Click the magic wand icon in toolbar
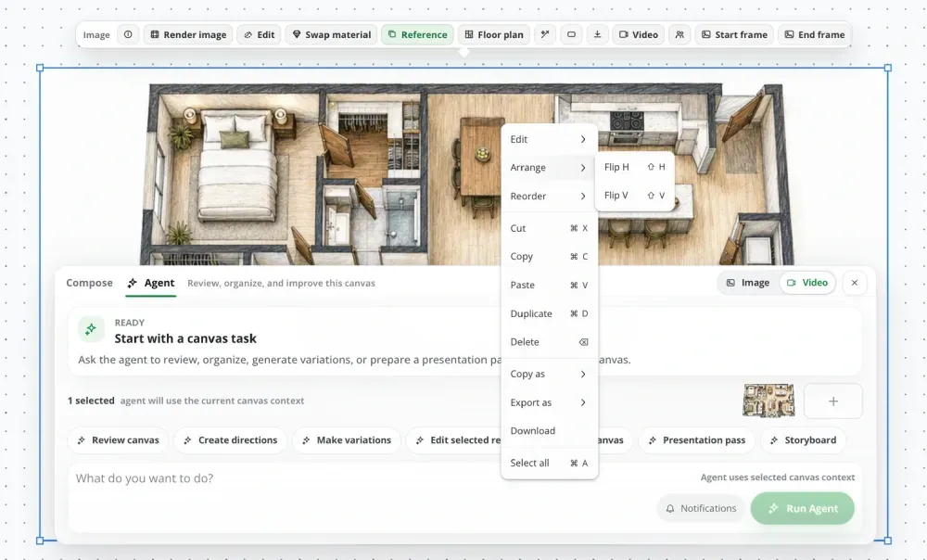Screen dimensions: 927x560 [545, 34]
